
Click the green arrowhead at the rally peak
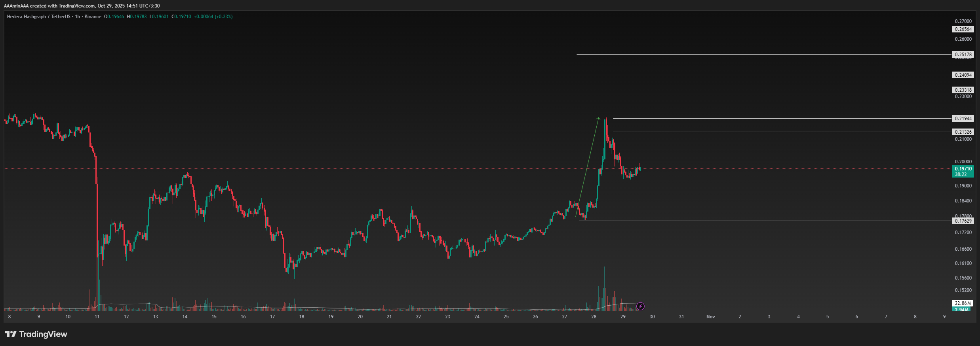tap(598, 118)
